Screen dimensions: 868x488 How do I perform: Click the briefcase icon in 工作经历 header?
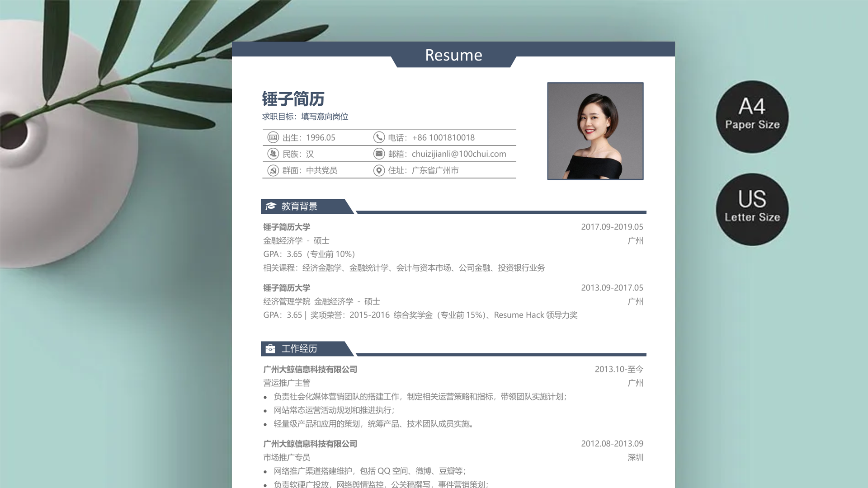pyautogui.click(x=270, y=348)
